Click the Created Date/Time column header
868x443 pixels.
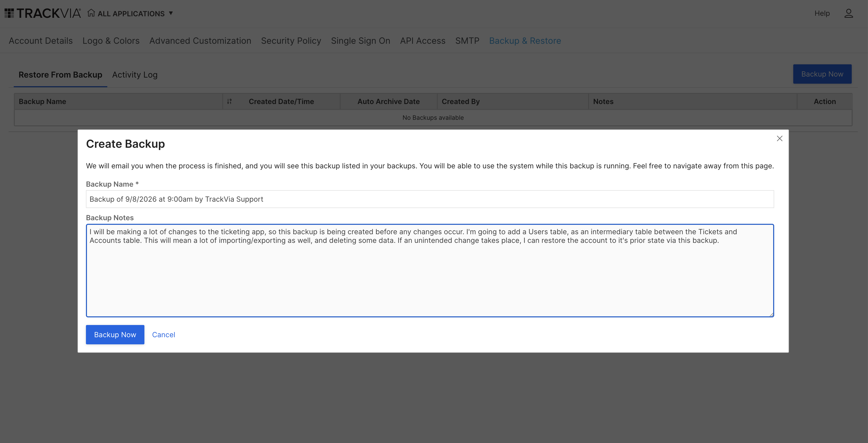[281, 101]
